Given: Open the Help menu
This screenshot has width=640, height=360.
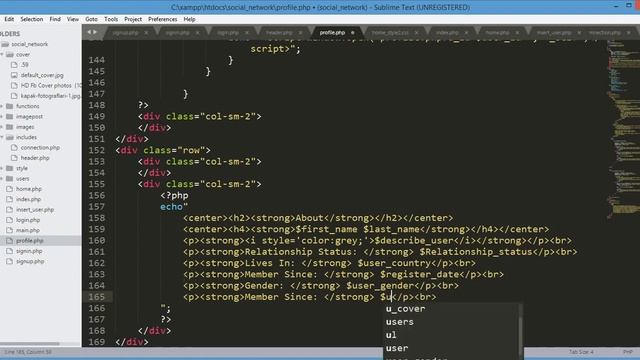Looking at the screenshot, I should [x=189, y=19].
